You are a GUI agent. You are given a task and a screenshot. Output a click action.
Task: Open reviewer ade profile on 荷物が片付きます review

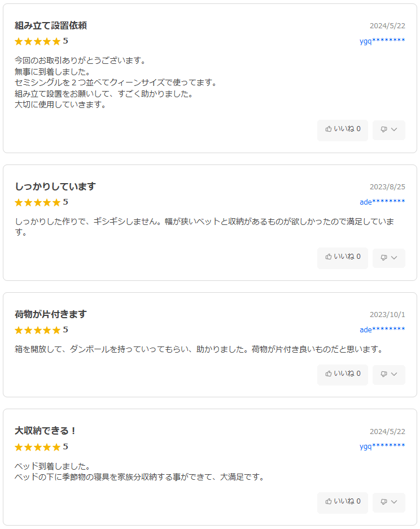pos(382,329)
